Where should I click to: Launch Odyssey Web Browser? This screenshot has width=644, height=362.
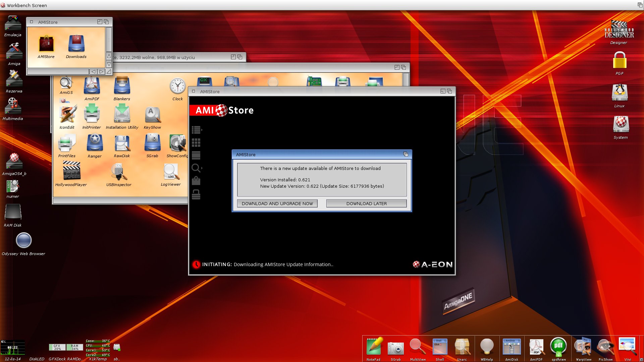click(23, 244)
